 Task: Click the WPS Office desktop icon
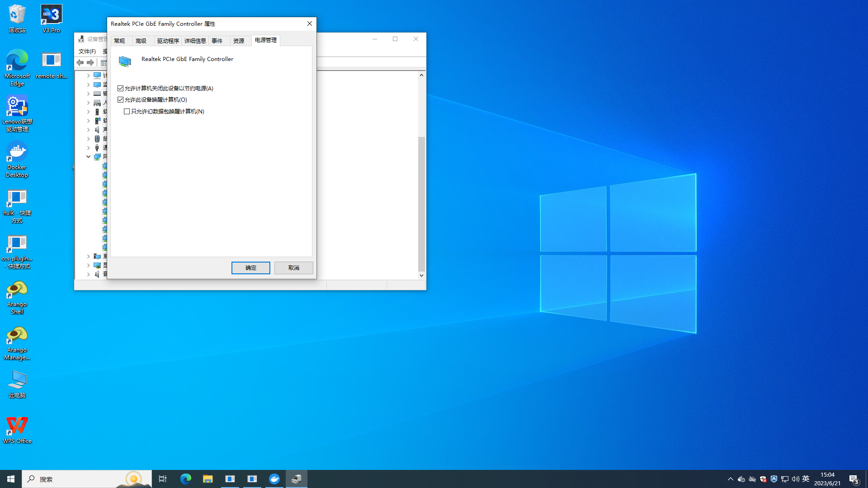(17, 430)
